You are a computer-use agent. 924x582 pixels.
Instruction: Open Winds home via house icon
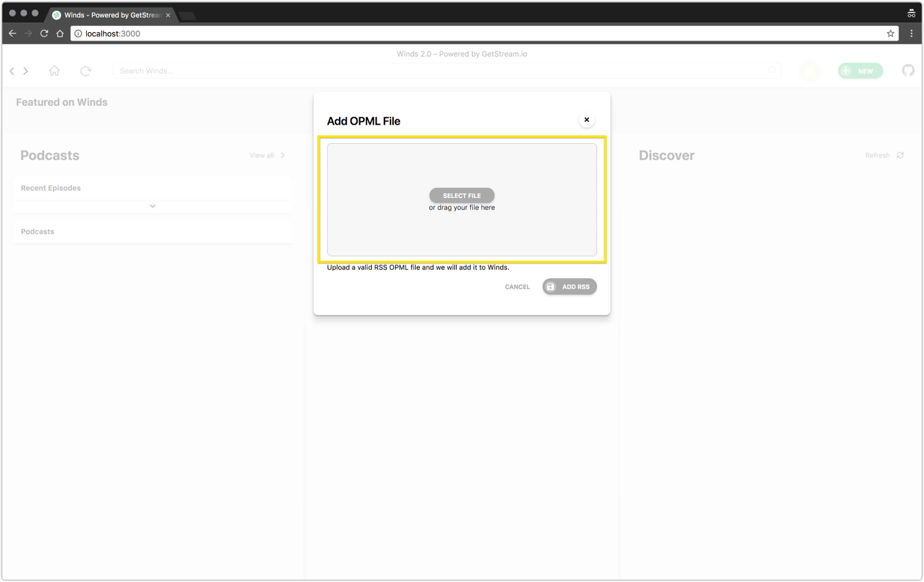pyautogui.click(x=54, y=70)
